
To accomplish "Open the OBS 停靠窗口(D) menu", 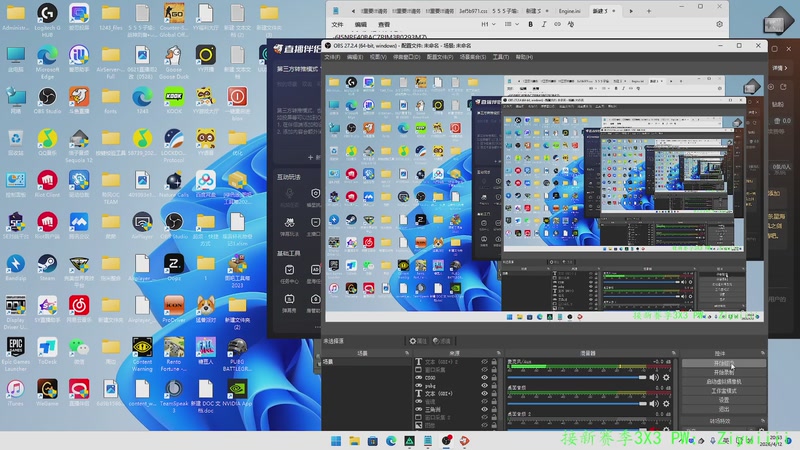I will pyautogui.click(x=407, y=57).
